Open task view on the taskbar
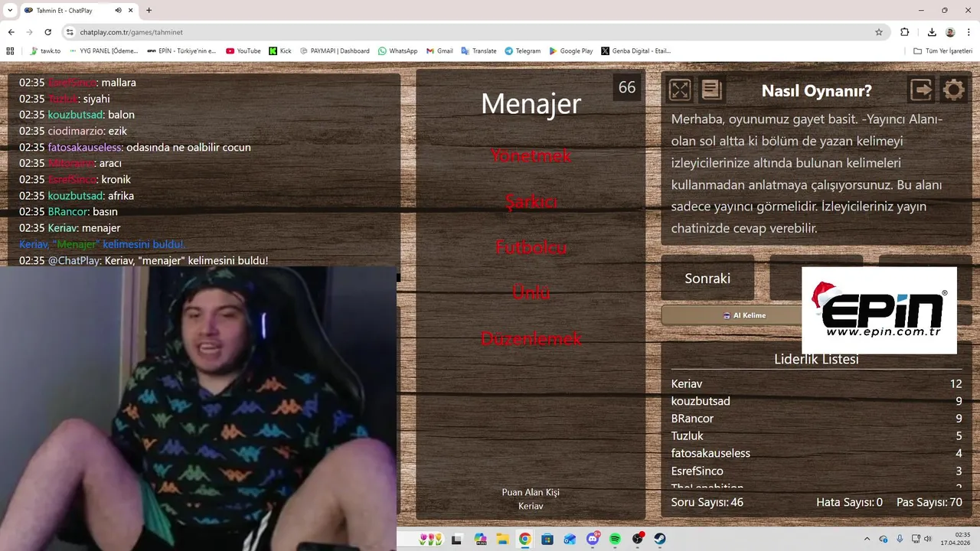 457,539
